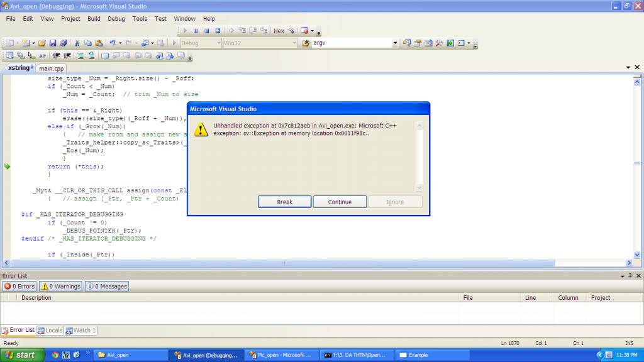Switch to the Watch 1 tab
The width and height of the screenshot is (644, 362).
tap(81, 331)
